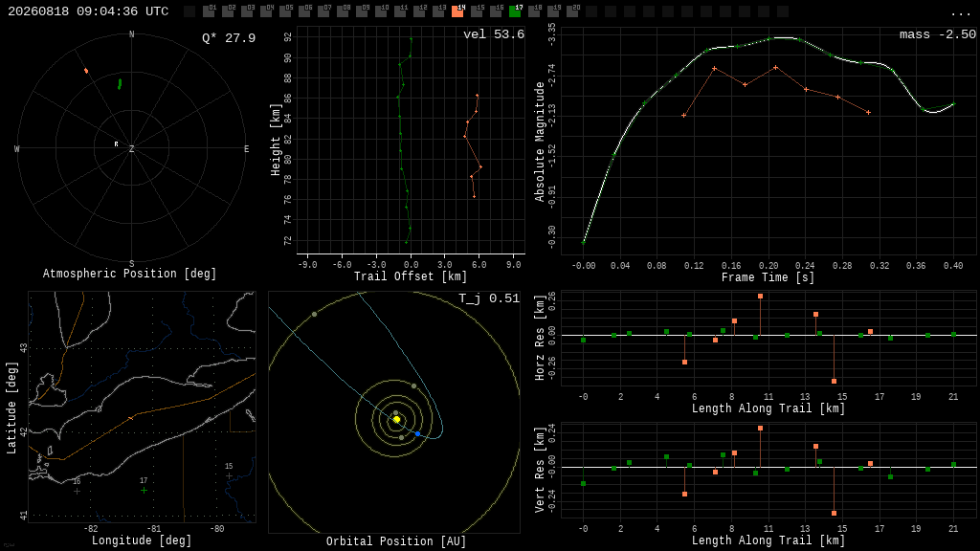This screenshot has height=551, width=980.
Task: Open the three-dots overflow menu
Action: (x=960, y=13)
